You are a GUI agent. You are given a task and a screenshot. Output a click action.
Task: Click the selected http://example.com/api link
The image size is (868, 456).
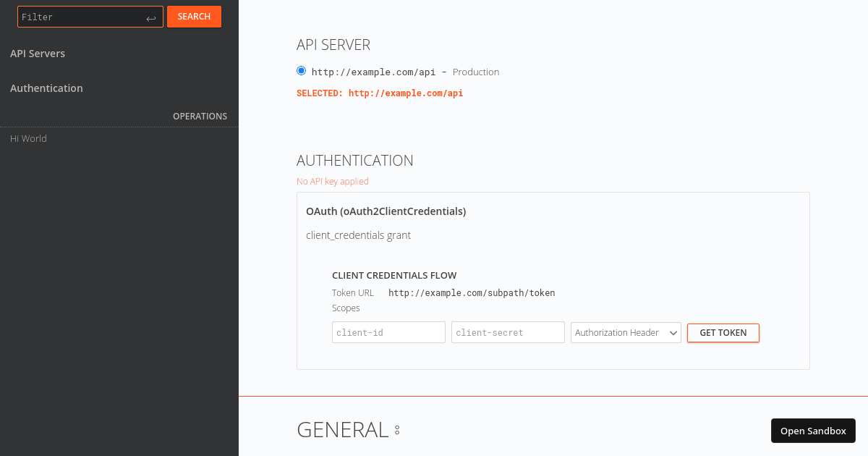coord(406,93)
